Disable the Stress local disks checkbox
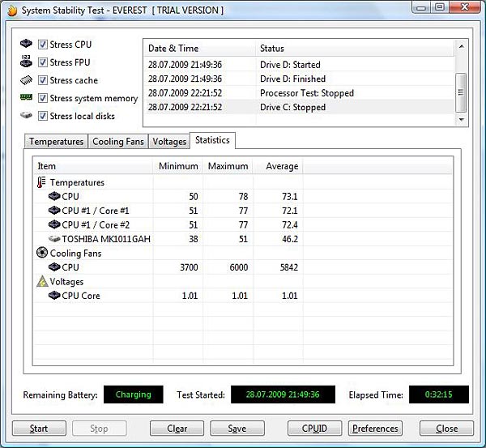Image resolution: width=486 pixels, height=448 pixels. (43, 116)
